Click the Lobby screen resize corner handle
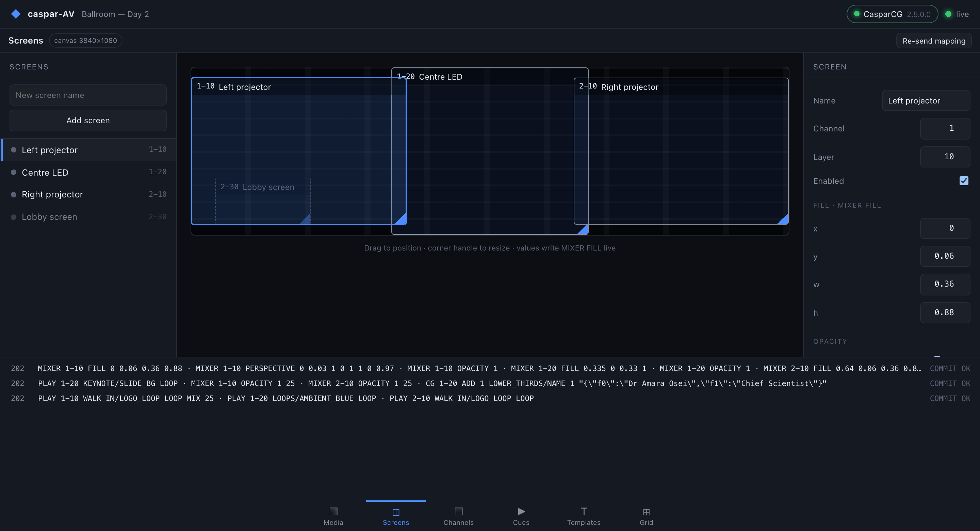Viewport: 980px width, 531px height. coord(306,219)
